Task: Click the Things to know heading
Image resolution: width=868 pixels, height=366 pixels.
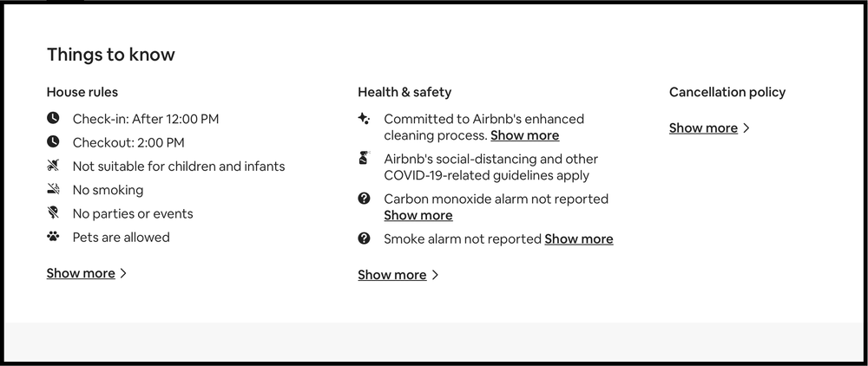Action: (111, 54)
